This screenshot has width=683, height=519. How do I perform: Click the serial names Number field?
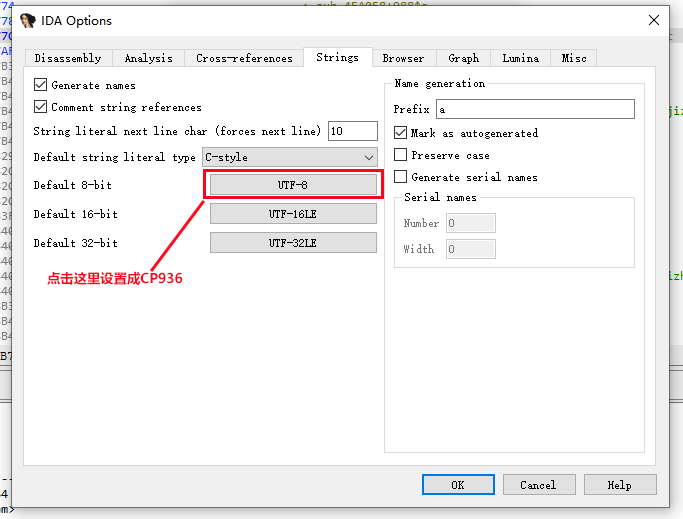click(x=471, y=223)
